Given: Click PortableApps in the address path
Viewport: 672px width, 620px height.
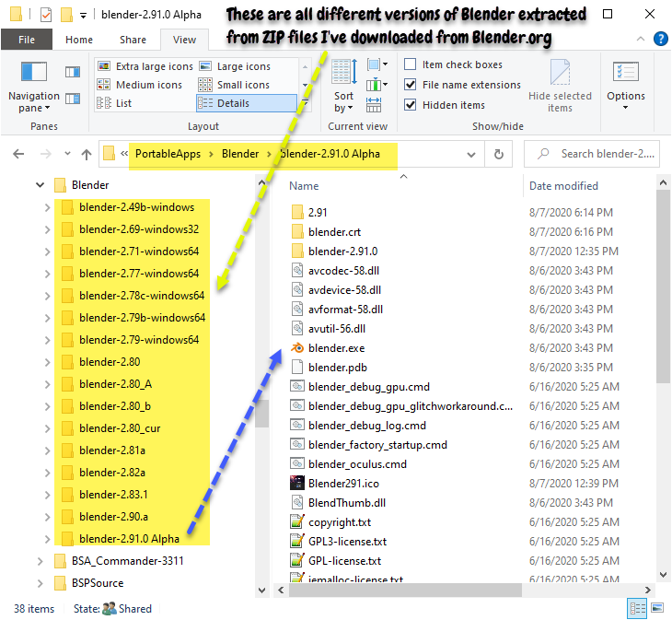Looking at the screenshot, I should (x=168, y=154).
